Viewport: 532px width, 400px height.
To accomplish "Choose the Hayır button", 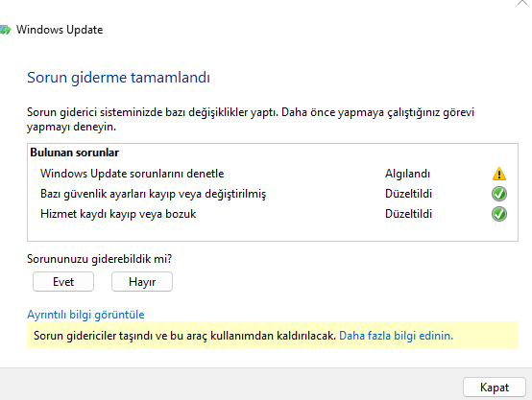I will 142,282.
